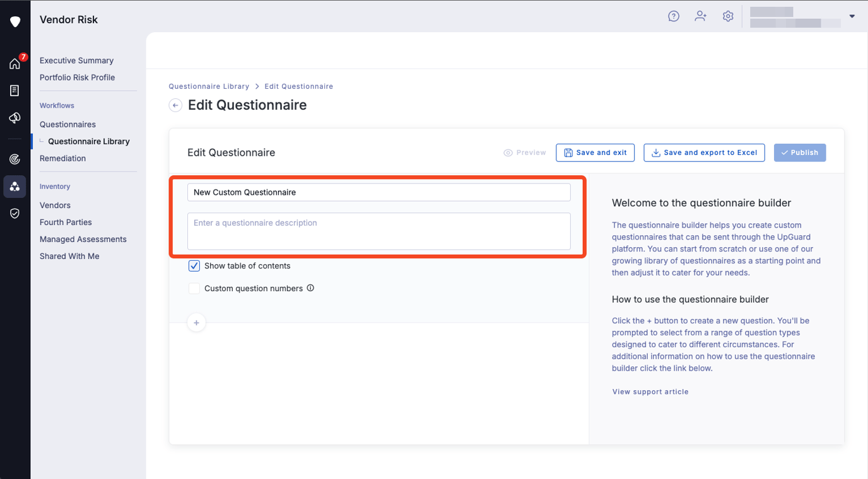Click the shield checkmark icon in sidebar
Viewport: 868px width, 479px height.
(15, 213)
